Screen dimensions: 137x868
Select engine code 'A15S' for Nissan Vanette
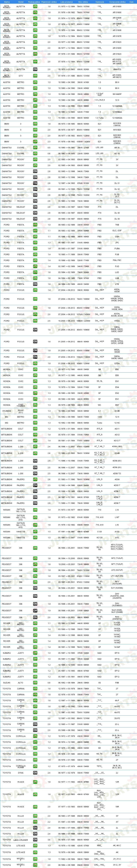[117, 532]
